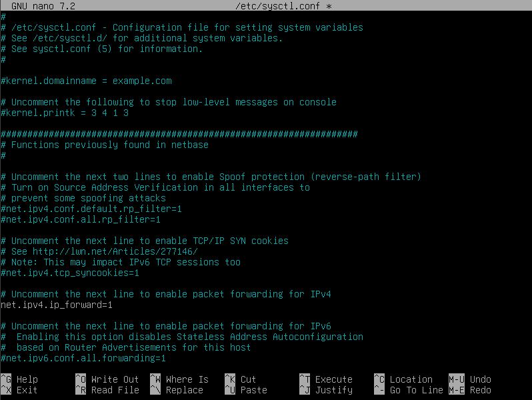Click the lwn.net Articles URL

point(107,251)
